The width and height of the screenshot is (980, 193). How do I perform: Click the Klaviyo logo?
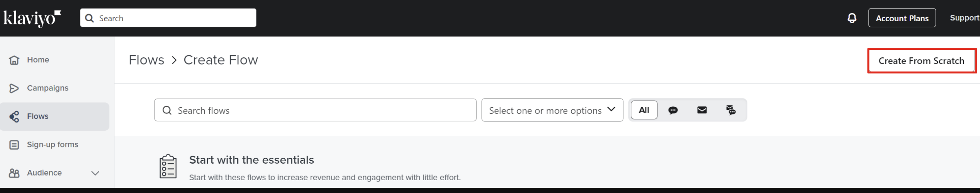32,19
